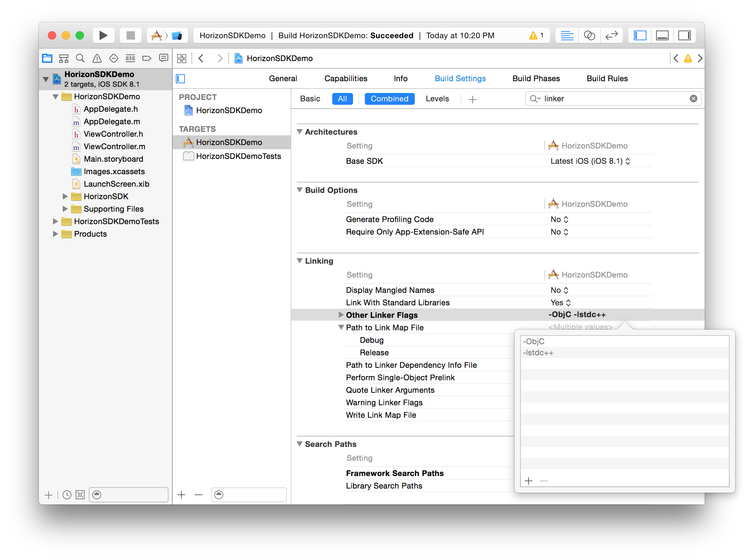Image resolution: width=756 pixels, height=560 pixels.
Task: Add a new target with plus
Action: 181,495
